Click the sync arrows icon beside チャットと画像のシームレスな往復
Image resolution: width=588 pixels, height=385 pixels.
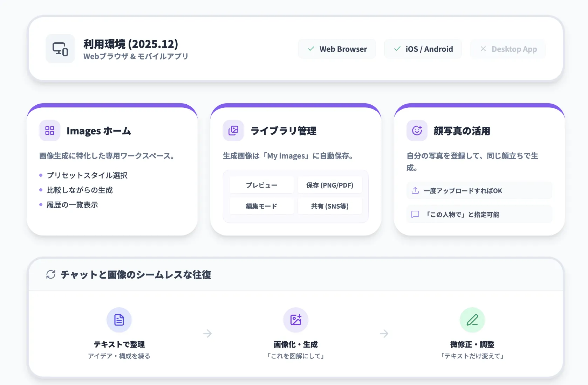click(x=51, y=275)
